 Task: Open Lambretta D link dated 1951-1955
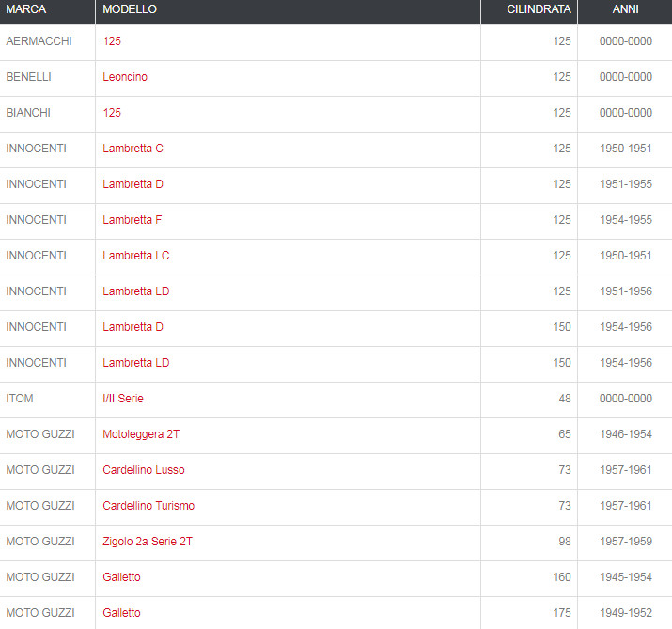[133, 184]
